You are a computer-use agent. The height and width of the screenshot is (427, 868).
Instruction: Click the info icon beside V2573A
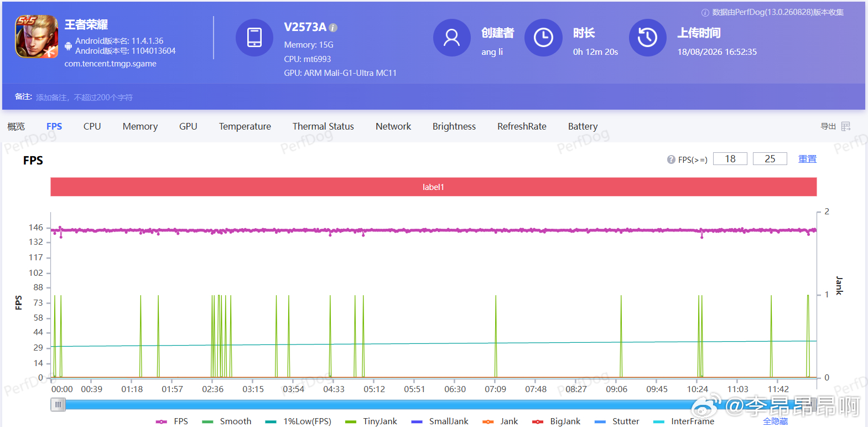click(x=333, y=28)
